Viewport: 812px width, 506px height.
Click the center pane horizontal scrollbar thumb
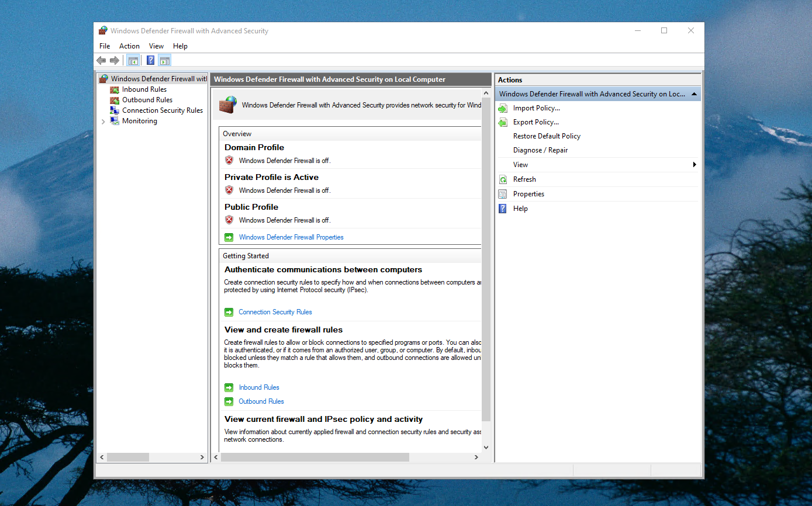click(315, 458)
